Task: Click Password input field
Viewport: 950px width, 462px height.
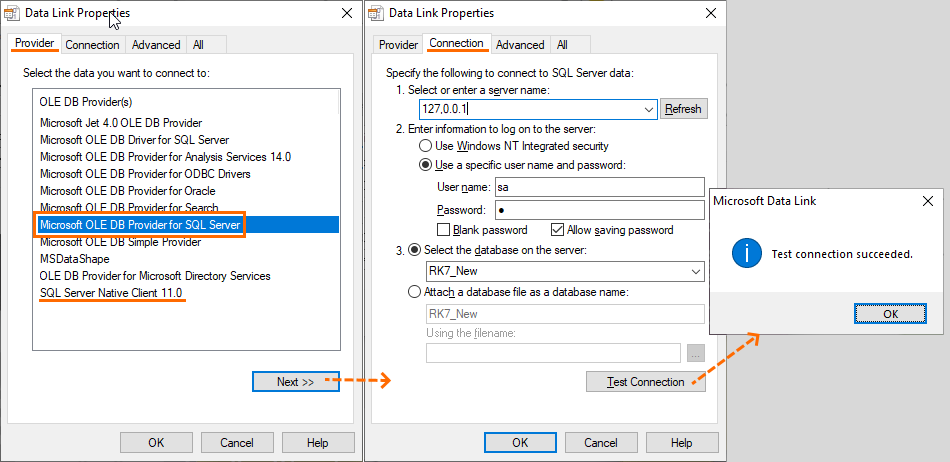Action: (x=600, y=210)
